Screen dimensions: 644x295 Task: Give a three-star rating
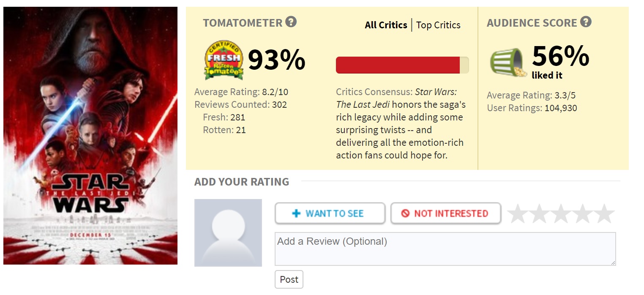(561, 214)
